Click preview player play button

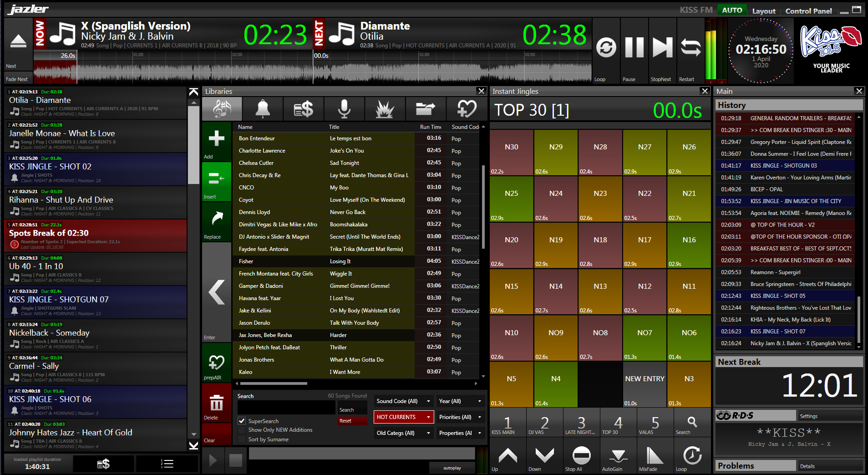click(213, 460)
